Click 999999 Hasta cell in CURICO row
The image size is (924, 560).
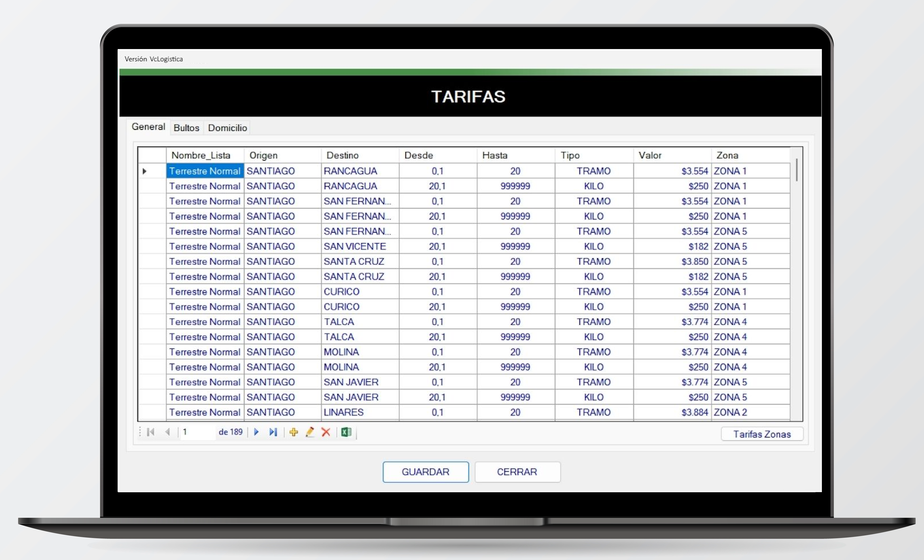(x=516, y=307)
